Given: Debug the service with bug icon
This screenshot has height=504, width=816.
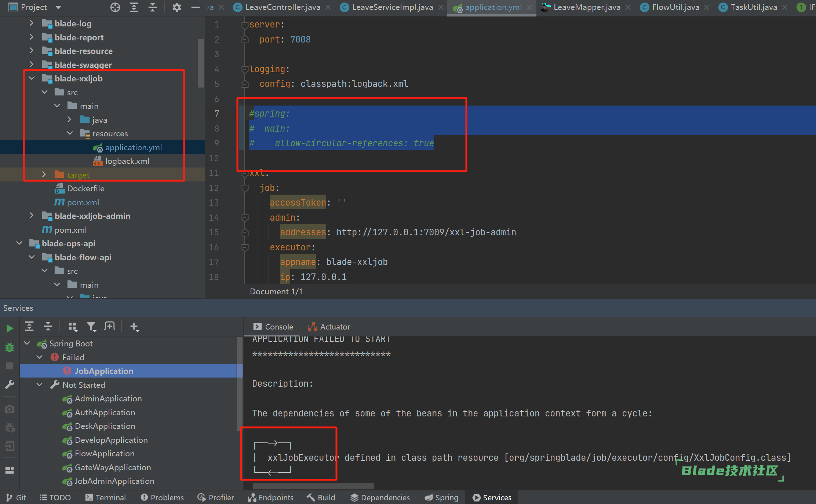Looking at the screenshot, I should tap(10, 347).
